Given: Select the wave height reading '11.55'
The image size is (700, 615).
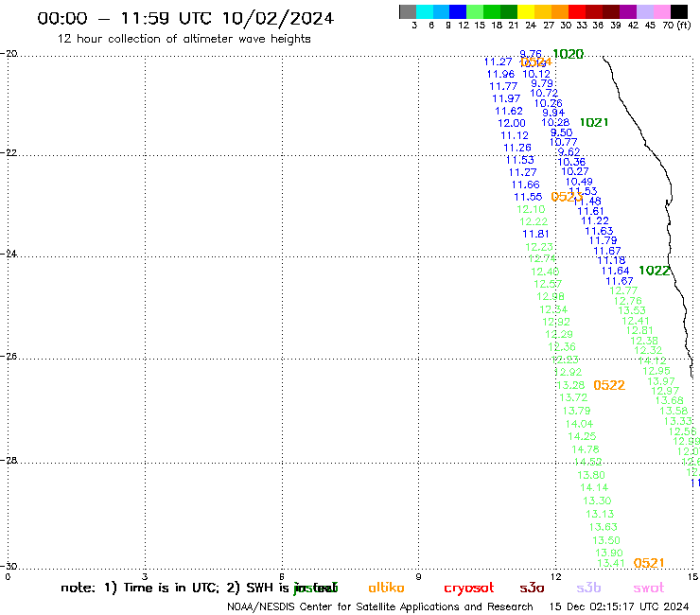Looking at the screenshot, I should (528, 197).
